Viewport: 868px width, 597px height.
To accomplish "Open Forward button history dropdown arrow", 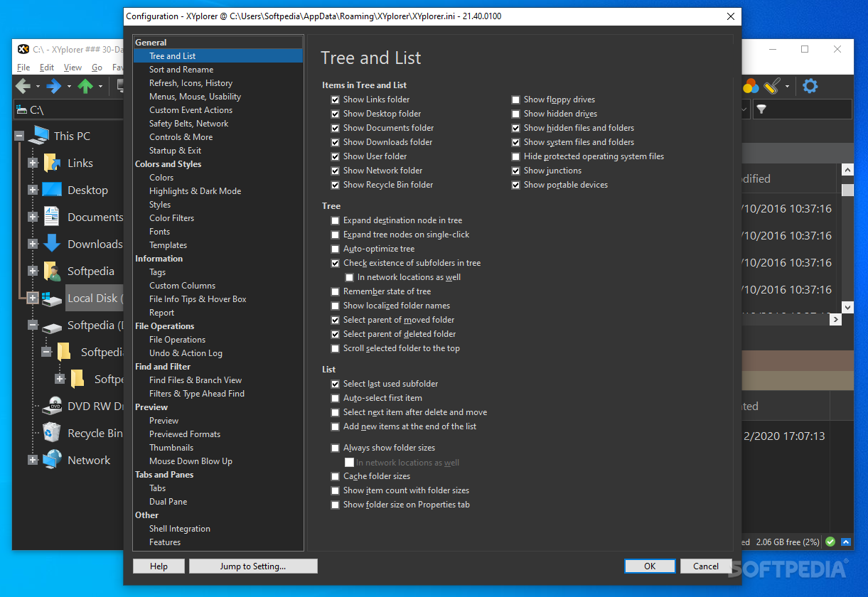I will click(69, 87).
